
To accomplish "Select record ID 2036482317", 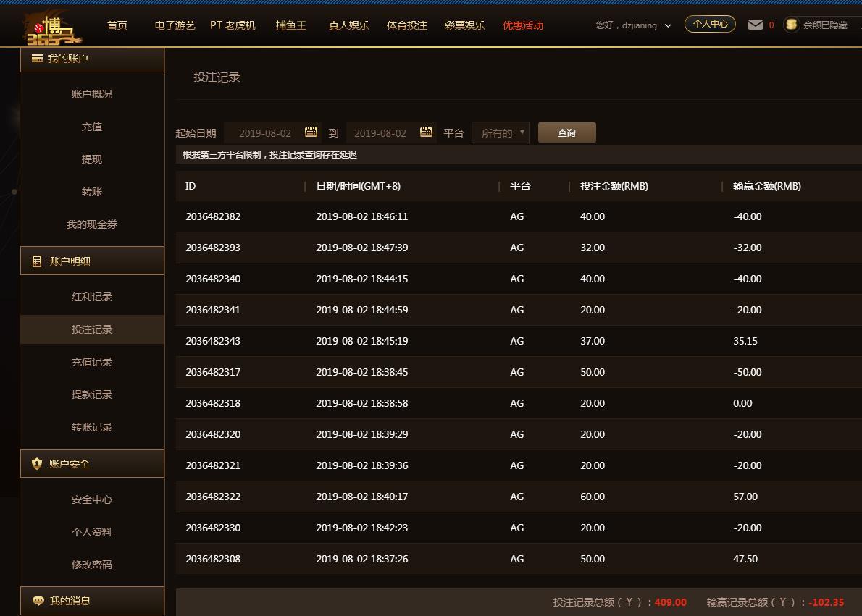I will (213, 372).
